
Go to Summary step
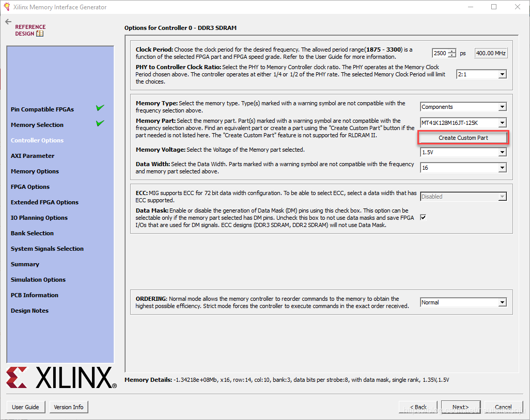(x=25, y=264)
